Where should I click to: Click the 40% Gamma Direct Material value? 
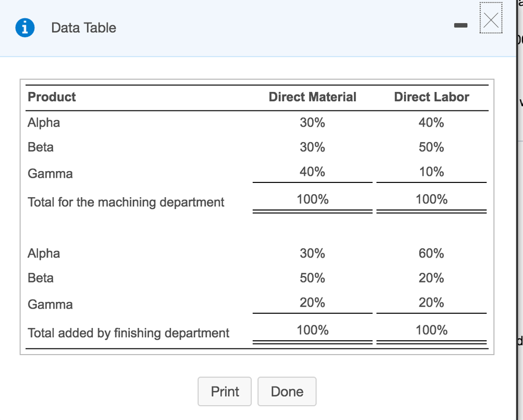312,171
